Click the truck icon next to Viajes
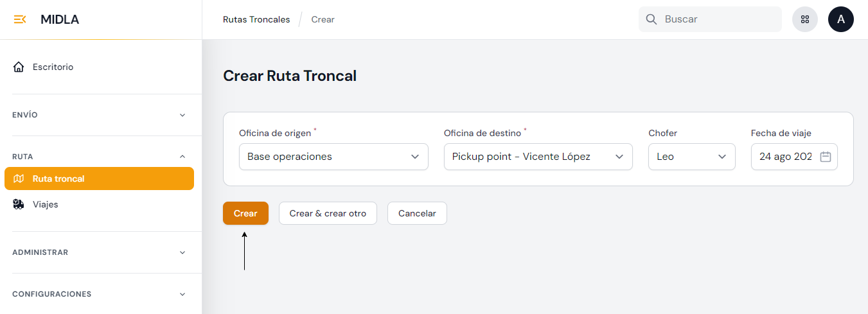868x314 pixels. (x=19, y=204)
